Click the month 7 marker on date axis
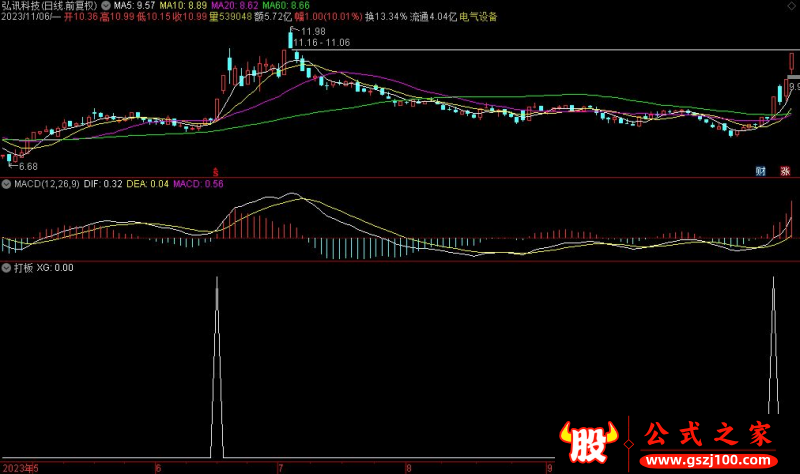 click(280, 468)
